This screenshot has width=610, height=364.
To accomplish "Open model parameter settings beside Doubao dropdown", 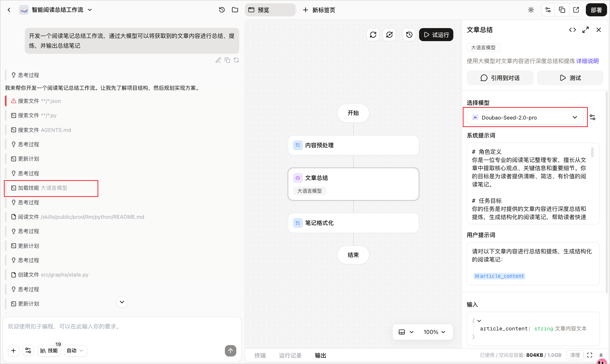I will click(593, 117).
